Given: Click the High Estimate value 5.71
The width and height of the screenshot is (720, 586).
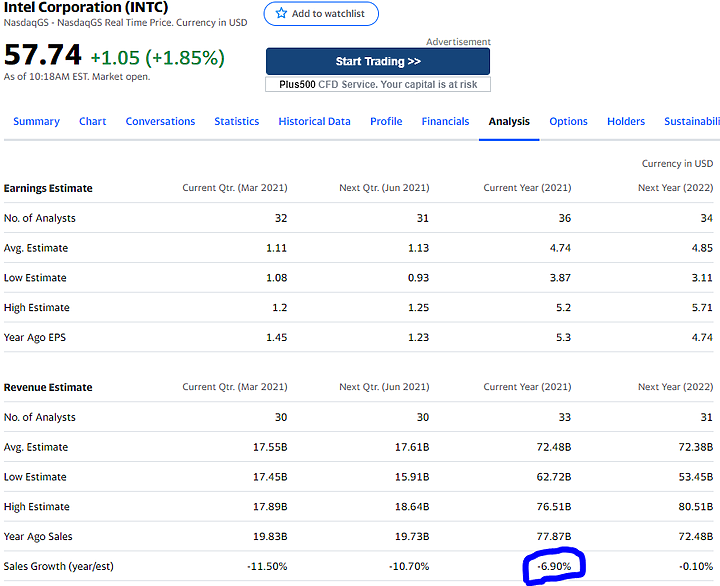Looking at the screenshot, I should coord(702,308).
